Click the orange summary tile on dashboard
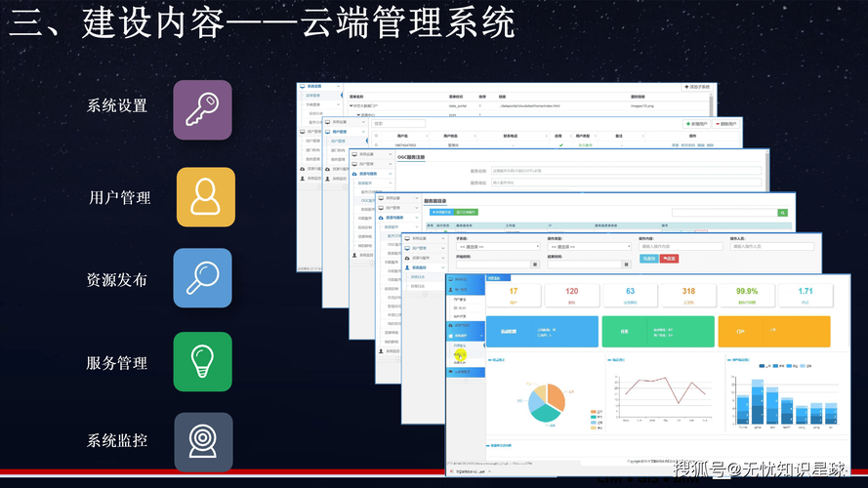Image resolution: width=868 pixels, height=488 pixels. (774, 332)
